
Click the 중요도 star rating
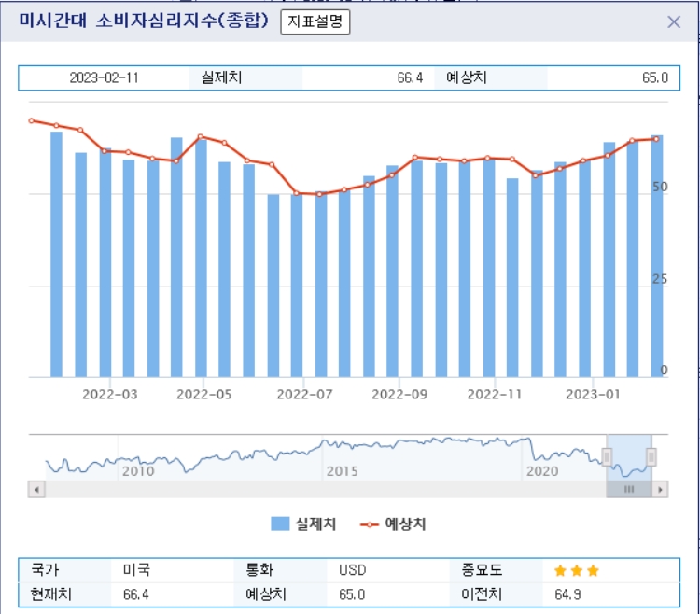coord(577,570)
